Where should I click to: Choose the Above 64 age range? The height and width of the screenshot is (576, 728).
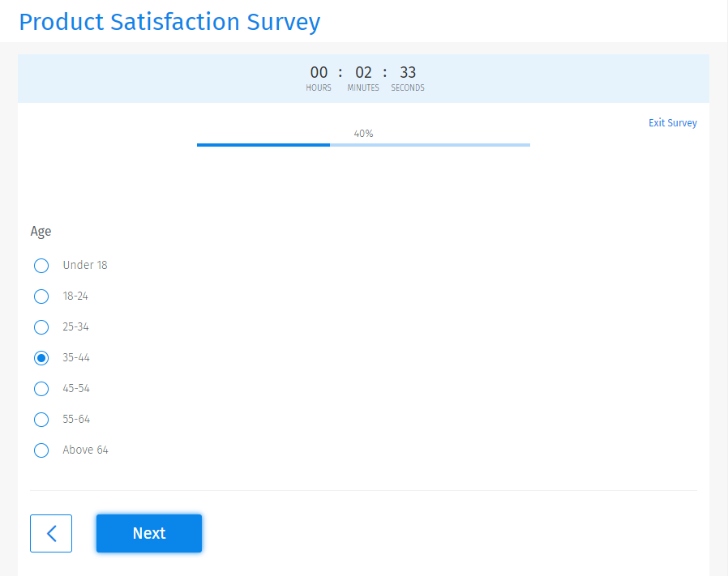point(41,450)
